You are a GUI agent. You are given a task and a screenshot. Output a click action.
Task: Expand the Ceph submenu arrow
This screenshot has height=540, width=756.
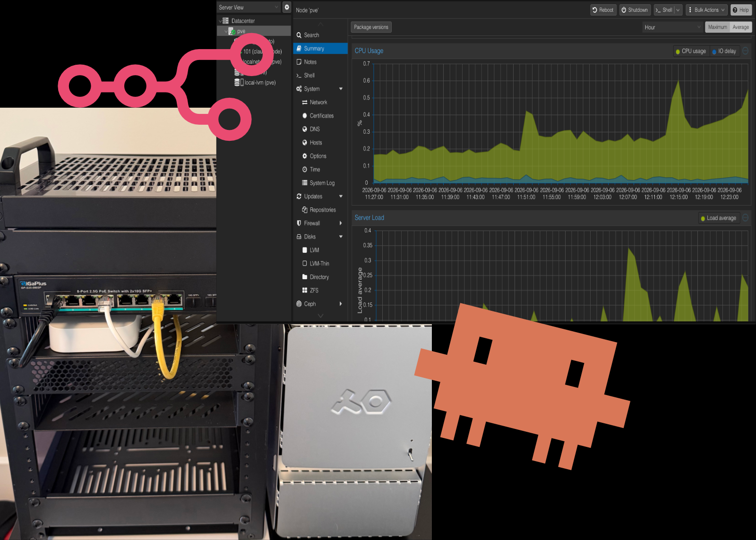click(341, 304)
